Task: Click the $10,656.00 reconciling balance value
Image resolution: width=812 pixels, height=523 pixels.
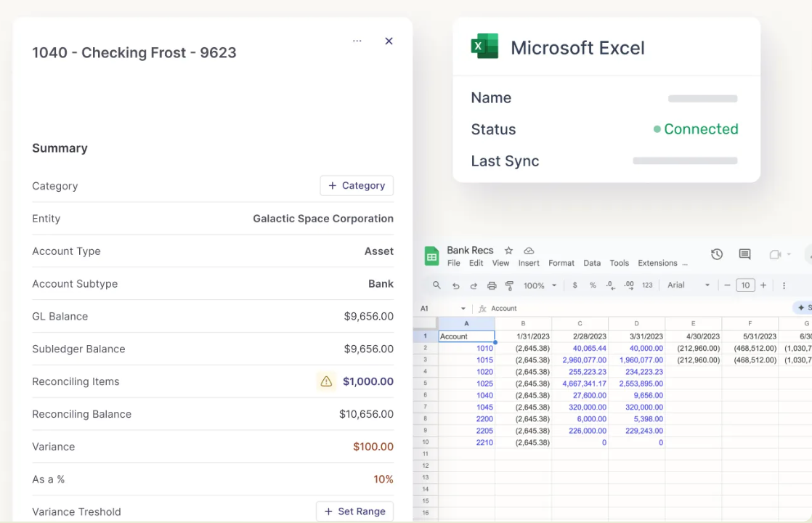Action: (x=366, y=414)
